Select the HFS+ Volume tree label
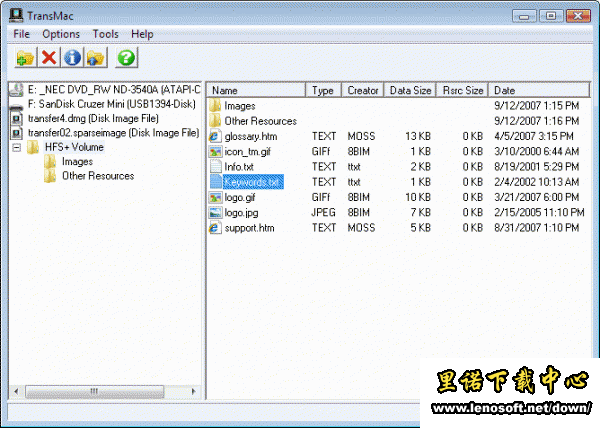This screenshot has width=600, height=428. pyautogui.click(x=74, y=147)
